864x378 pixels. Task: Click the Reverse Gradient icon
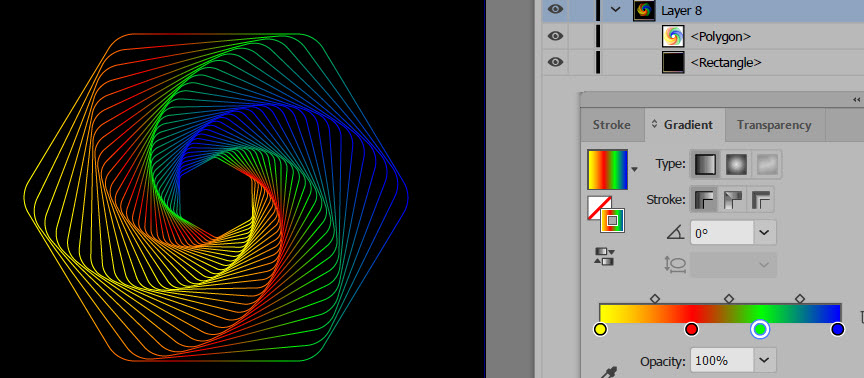[604, 256]
